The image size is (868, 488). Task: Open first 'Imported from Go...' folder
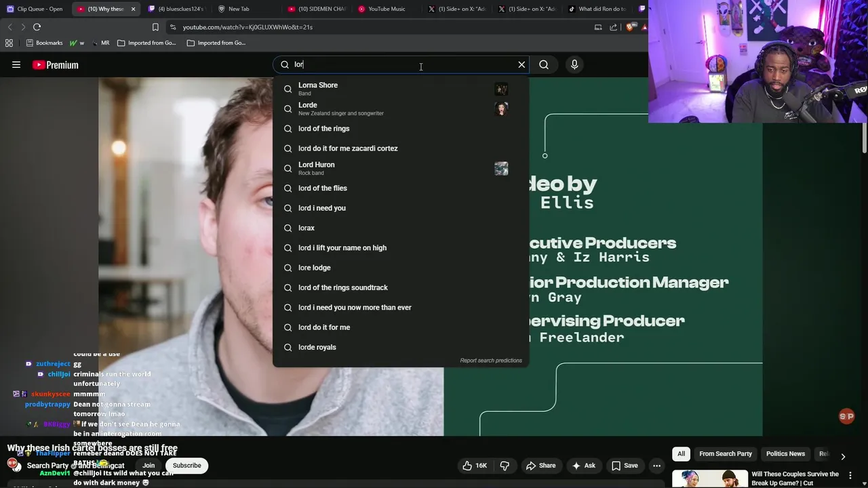click(x=146, y=43)
